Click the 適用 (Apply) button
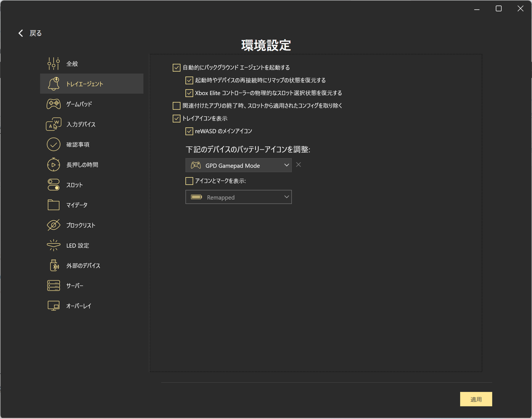The image size is (532, 419). (x=476, y=399)
